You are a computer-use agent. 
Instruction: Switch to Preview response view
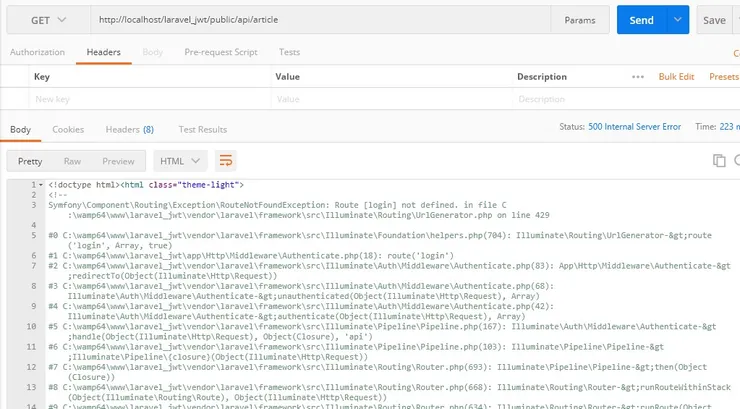118,161
